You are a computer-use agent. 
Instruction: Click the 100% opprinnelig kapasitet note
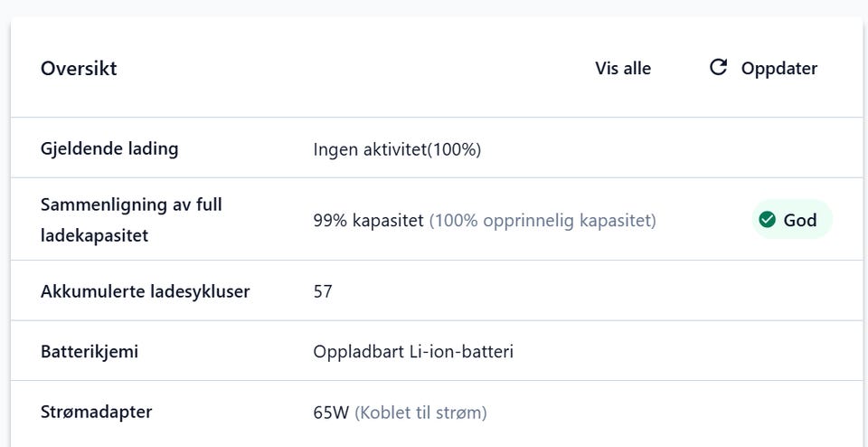542,220
